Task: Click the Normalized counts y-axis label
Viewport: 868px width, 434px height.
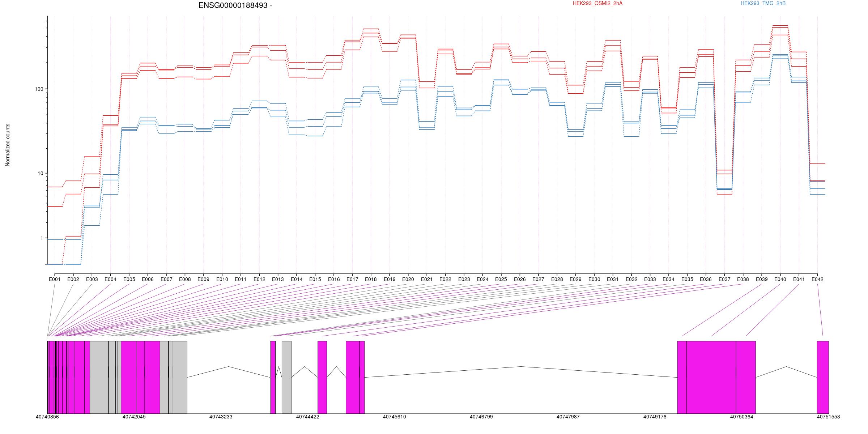Action: tap(8, 145)
